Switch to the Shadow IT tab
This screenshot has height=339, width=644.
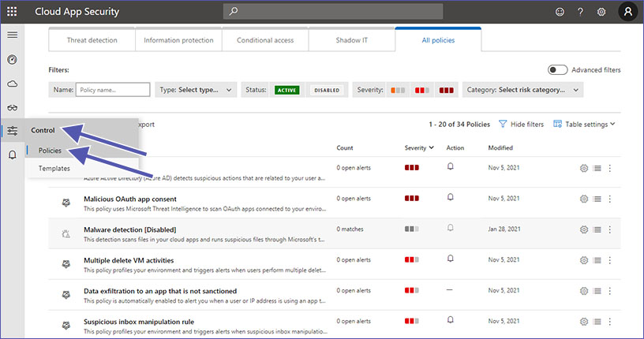tap(352, 40)
